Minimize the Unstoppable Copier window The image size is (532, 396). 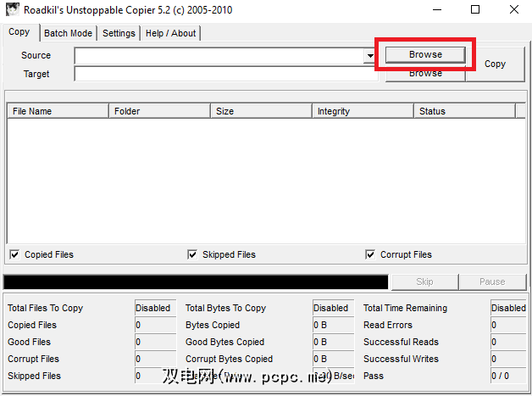click(x=437, y=9)
